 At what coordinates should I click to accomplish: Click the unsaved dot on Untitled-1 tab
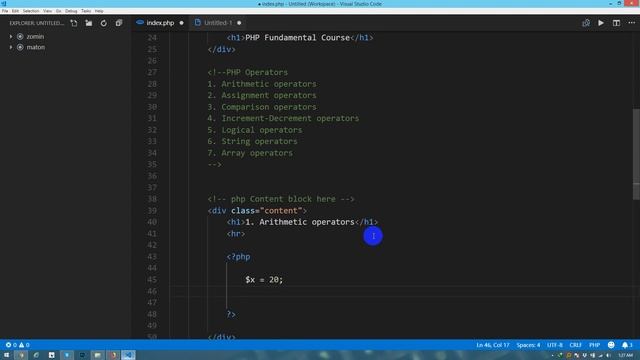click(x=239, y=23)
